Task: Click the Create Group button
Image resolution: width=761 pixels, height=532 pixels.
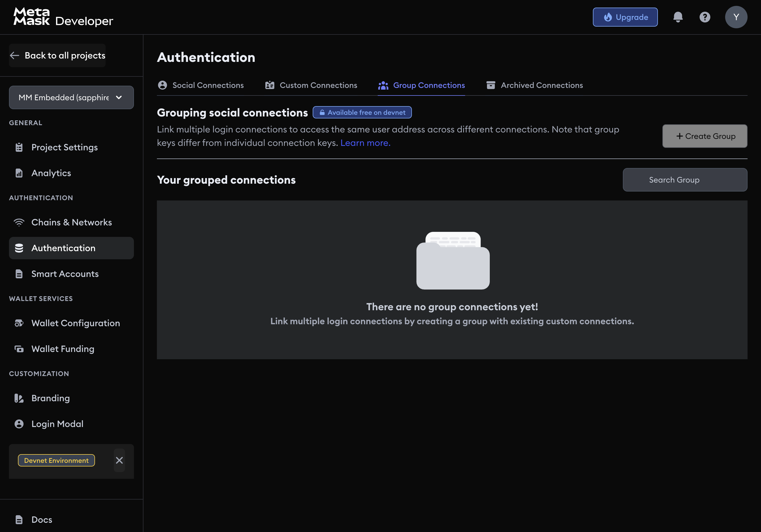Action: click(x=705, y=136)
